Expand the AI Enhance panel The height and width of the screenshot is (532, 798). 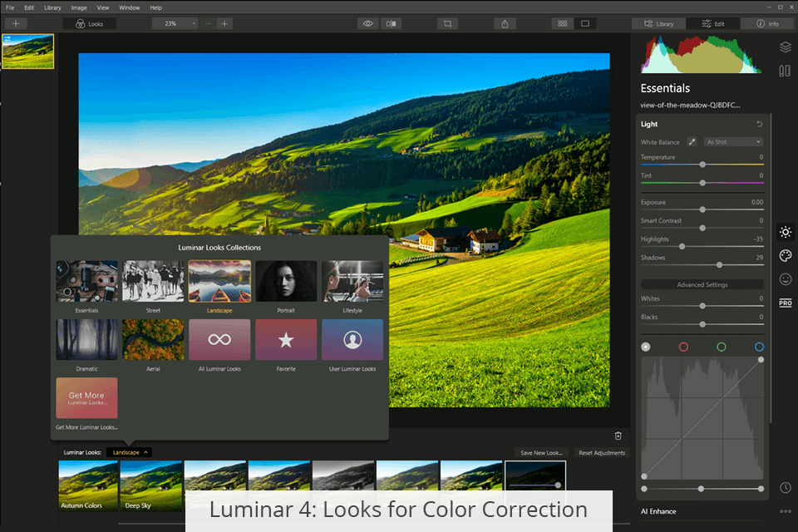(658, 511)
